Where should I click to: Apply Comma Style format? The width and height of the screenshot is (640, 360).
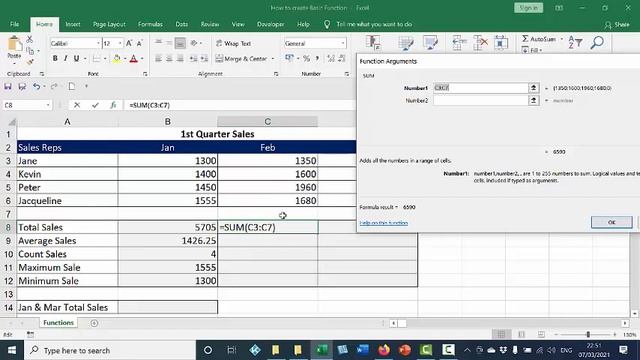317,59
